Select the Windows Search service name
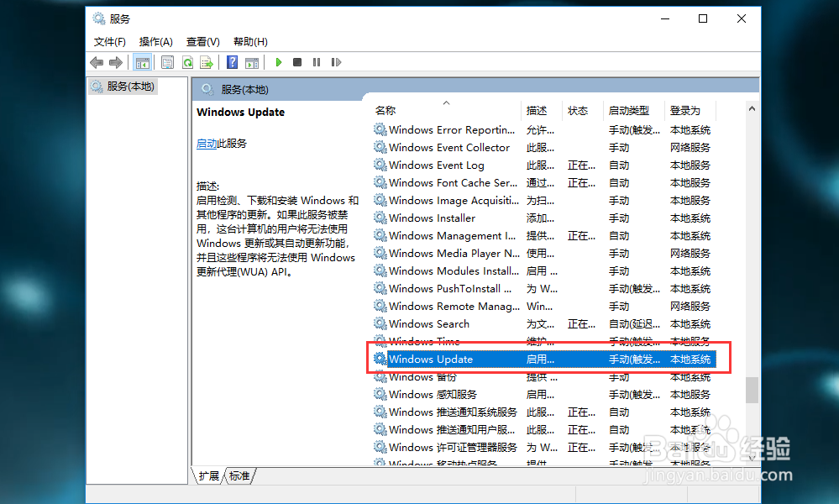Screen dimensions: 839x504 pyautogui.click(x=429, y=324)
